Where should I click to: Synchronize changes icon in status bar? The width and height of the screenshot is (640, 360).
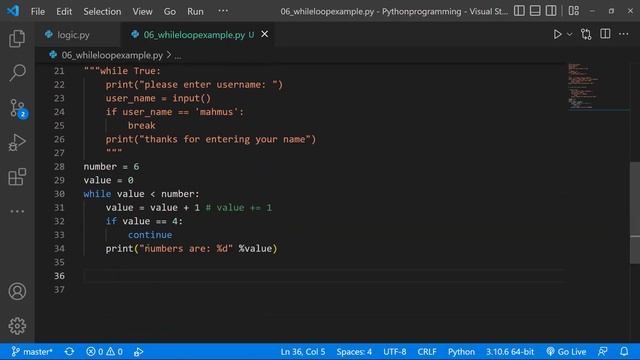point(69,351)
